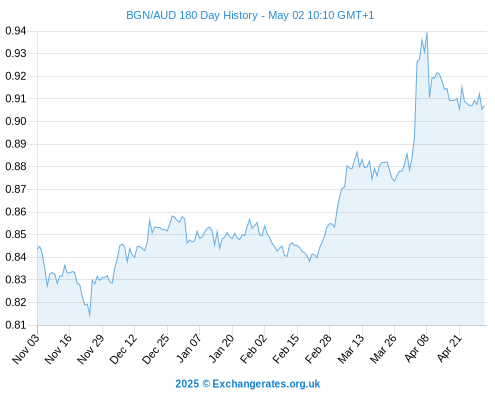
Task: Select the Feb 02 date label
Action: pos(253,349)
